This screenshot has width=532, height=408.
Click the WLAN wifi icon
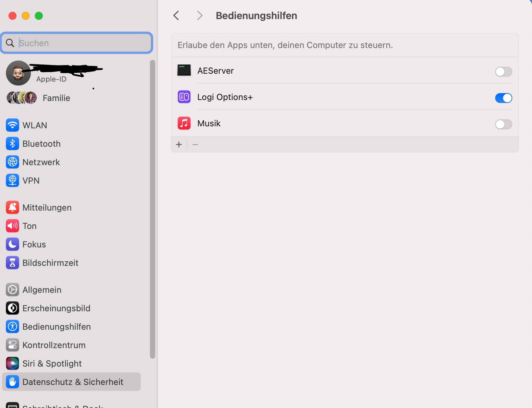click(x=12, y=125)
